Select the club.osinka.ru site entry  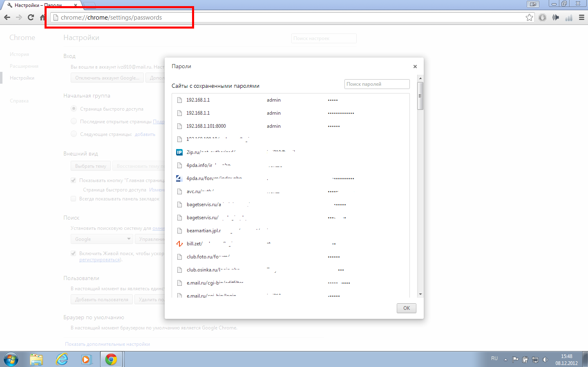click(213, 270)
